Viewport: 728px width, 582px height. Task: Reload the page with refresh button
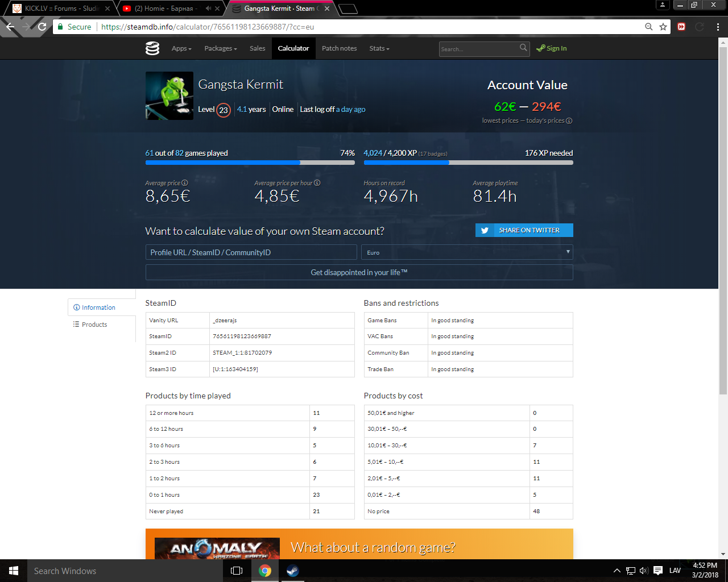click(42, 27)
